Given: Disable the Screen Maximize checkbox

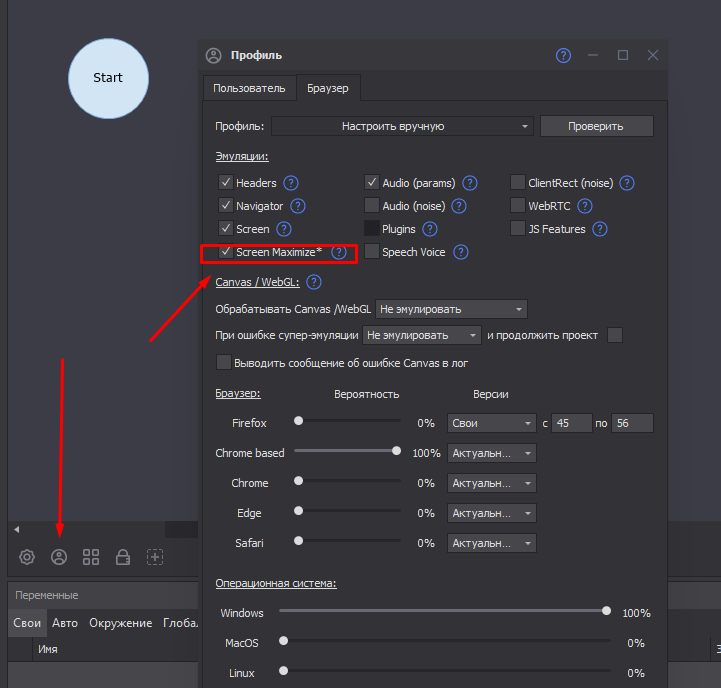Looking at the screenshot, I should point(225,252).
